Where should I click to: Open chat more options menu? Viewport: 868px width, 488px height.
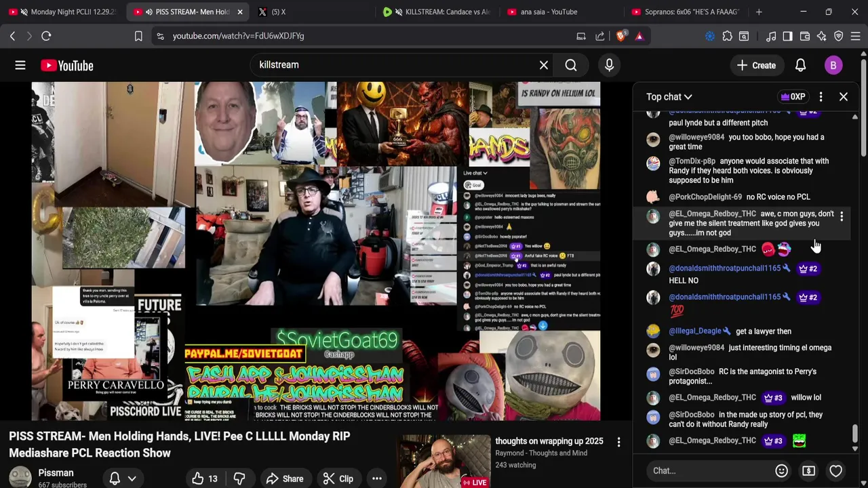[821, 97]
